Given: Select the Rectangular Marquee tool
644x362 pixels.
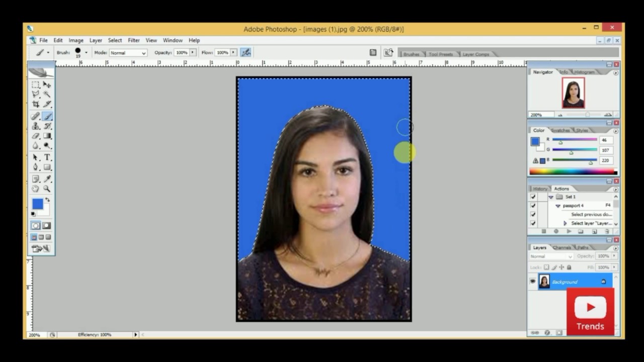Looking at the screenshot, I should (x=36, y=85).
